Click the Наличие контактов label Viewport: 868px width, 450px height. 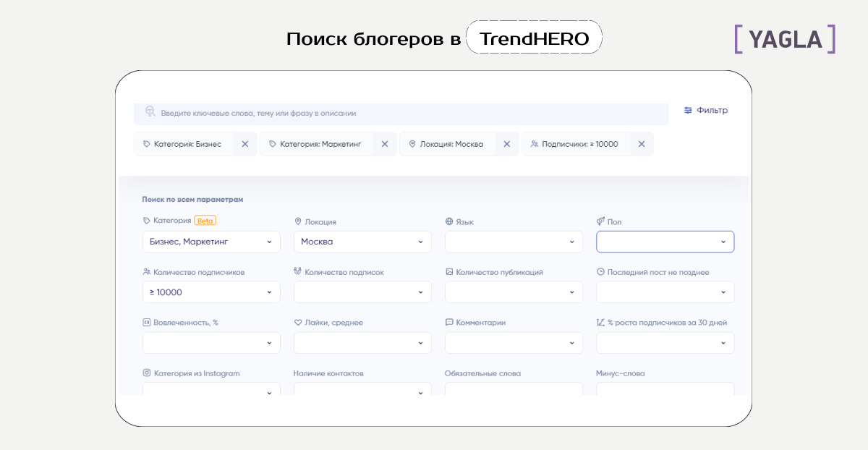pyautogui.click(x=328, y=373)
